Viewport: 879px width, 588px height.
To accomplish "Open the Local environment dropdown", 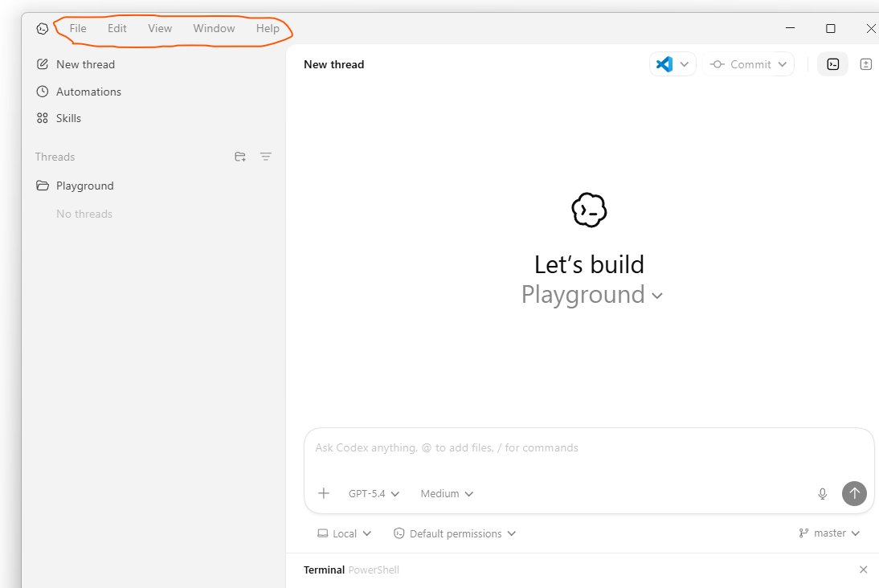I will [344, 533].
